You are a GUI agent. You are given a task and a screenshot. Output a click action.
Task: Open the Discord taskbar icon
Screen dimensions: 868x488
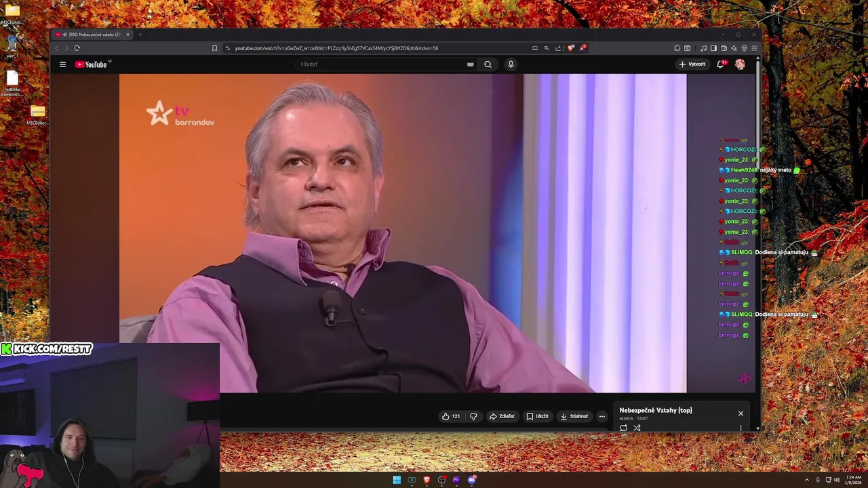pos(472,480)
